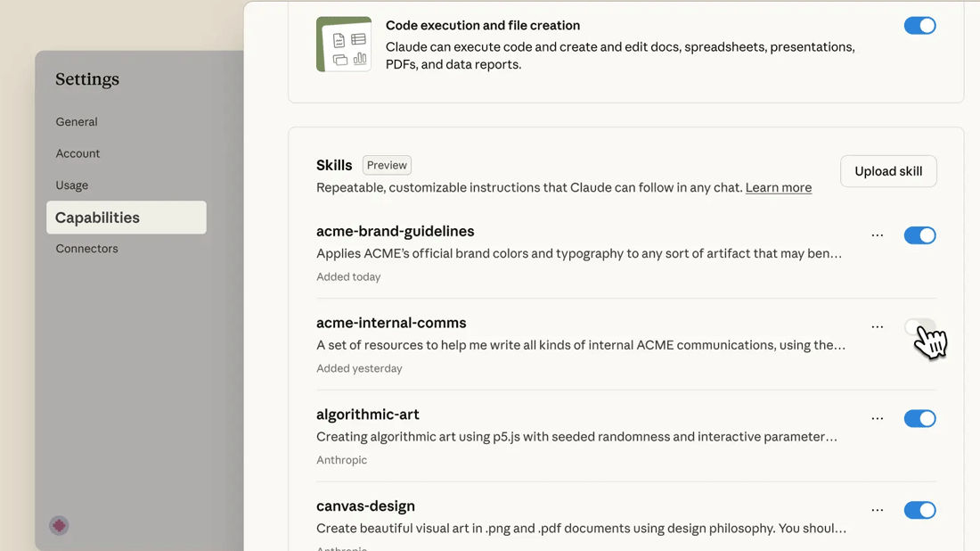This screenshot has height=551, width=980.
Task: Follow the Learn more link for Skills
Action: click(x=778, y=188)
